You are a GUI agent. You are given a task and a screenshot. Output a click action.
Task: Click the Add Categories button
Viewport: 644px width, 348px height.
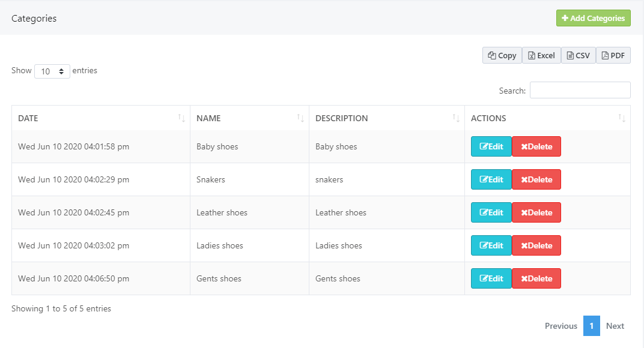click(x=593, y=18)
